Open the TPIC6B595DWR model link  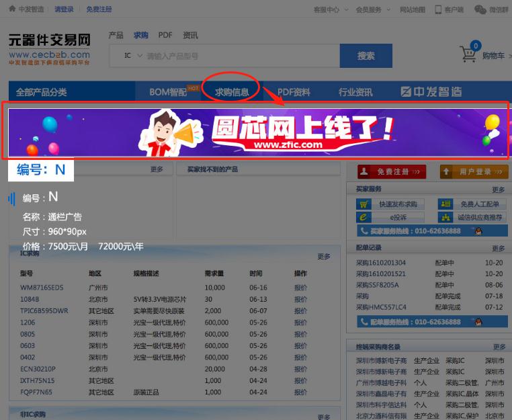[x=44, y=311]
